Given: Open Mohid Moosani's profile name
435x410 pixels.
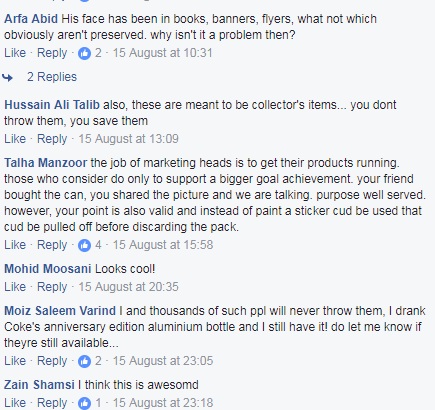Looking at the screenshot, I should click(48, 269).
